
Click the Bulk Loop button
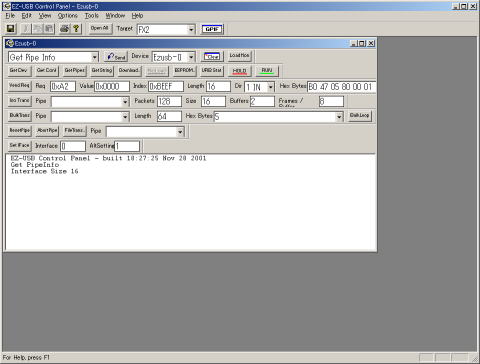coord(360,116)
